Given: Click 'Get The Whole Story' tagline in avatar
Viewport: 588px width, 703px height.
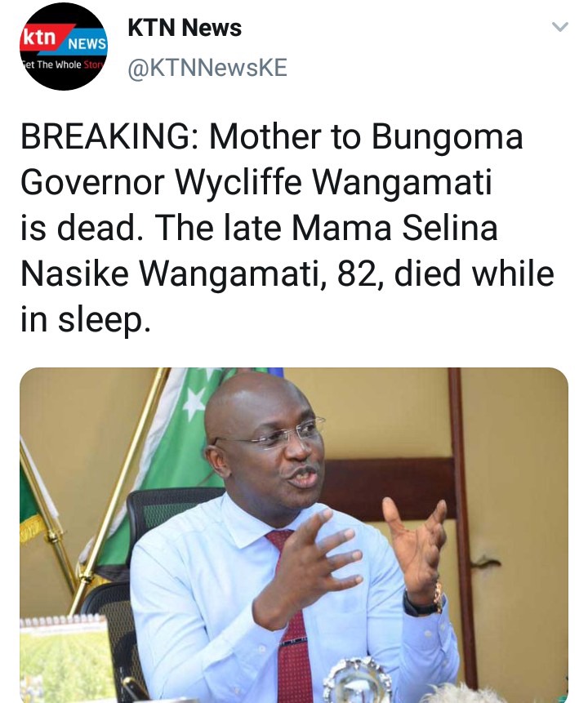Looking at the screenshot, I should click(63, 65).
